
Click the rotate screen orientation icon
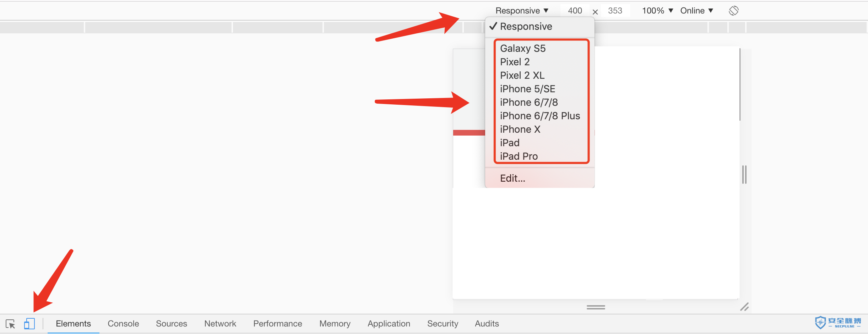pyautogui.click(x=733, y=11)
